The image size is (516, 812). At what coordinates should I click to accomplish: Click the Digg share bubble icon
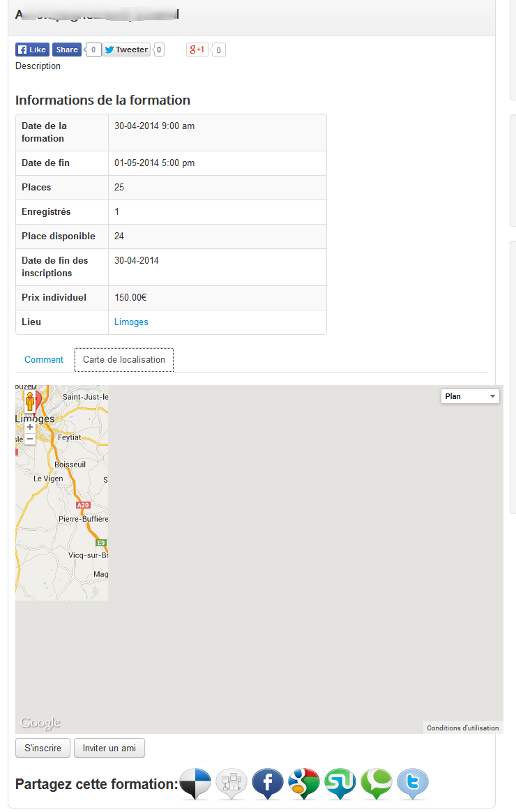coord(232,784)
